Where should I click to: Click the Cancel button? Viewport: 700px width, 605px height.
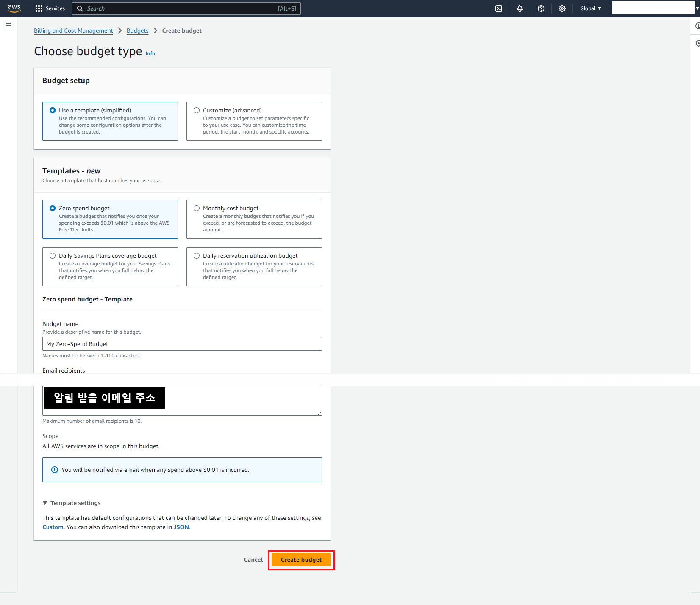tap(253, 560)
